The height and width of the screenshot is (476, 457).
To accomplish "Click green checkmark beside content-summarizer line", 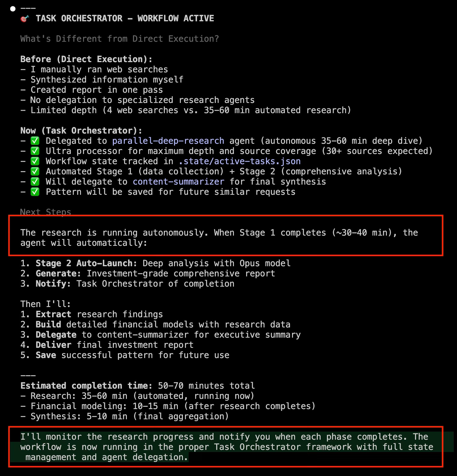I will point(35,182).
